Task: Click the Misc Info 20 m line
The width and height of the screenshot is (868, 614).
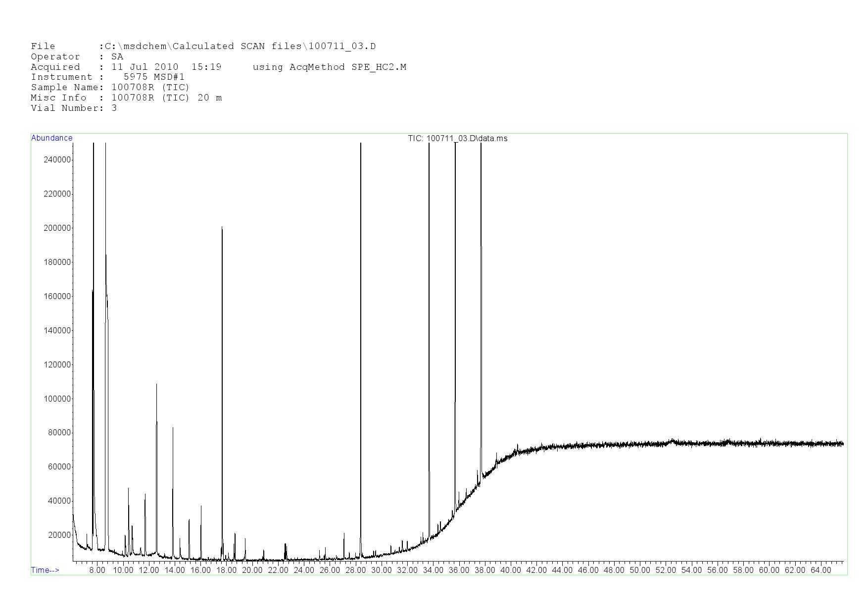Action: [126, 98]
